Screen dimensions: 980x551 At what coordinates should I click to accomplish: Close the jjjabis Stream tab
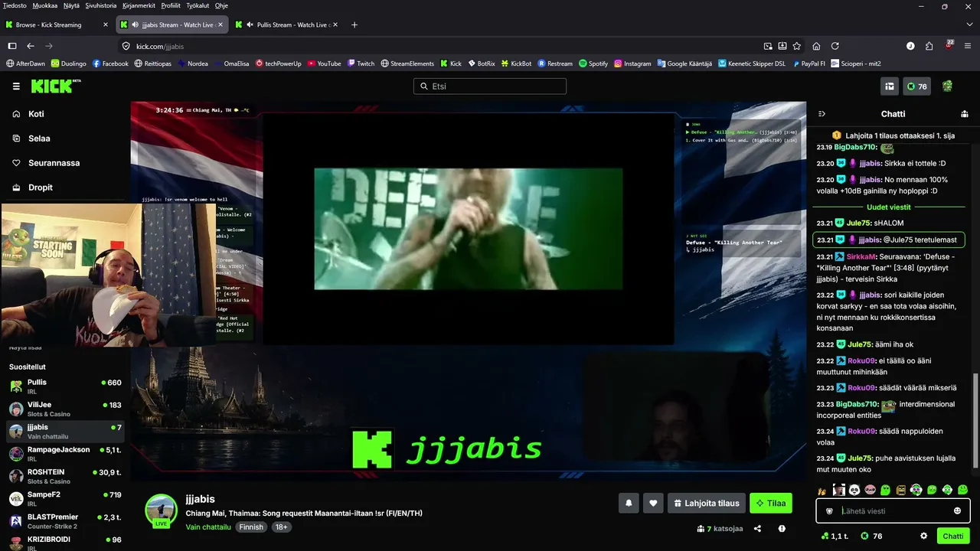[220, 24]
